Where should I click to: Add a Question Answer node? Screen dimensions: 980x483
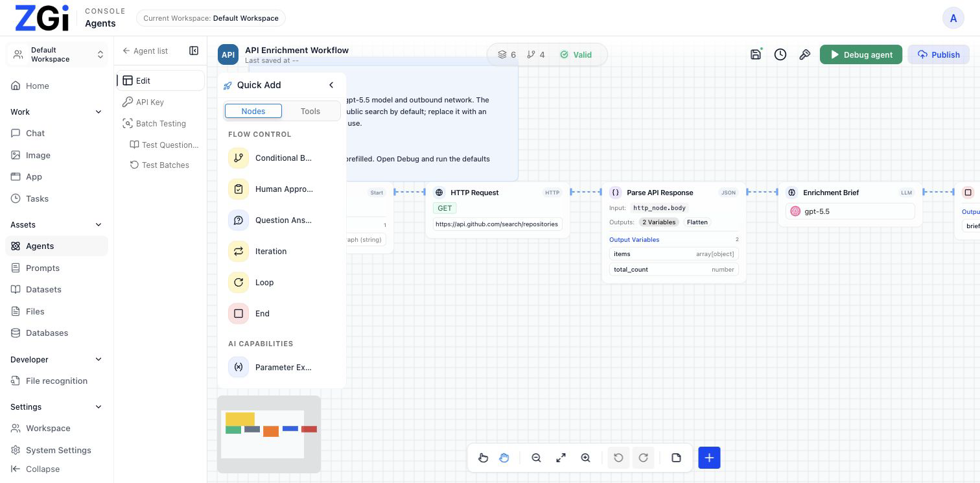(282, 220)
